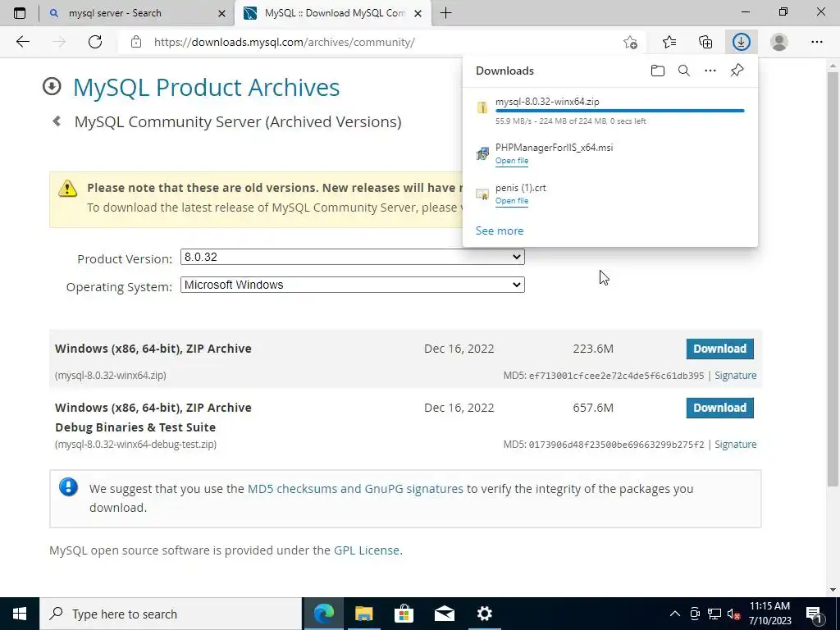Toggle the Downloads toolbar button
Image resolution: width=840 pixels, height=630 pixels.
click(x=742, y=42)
